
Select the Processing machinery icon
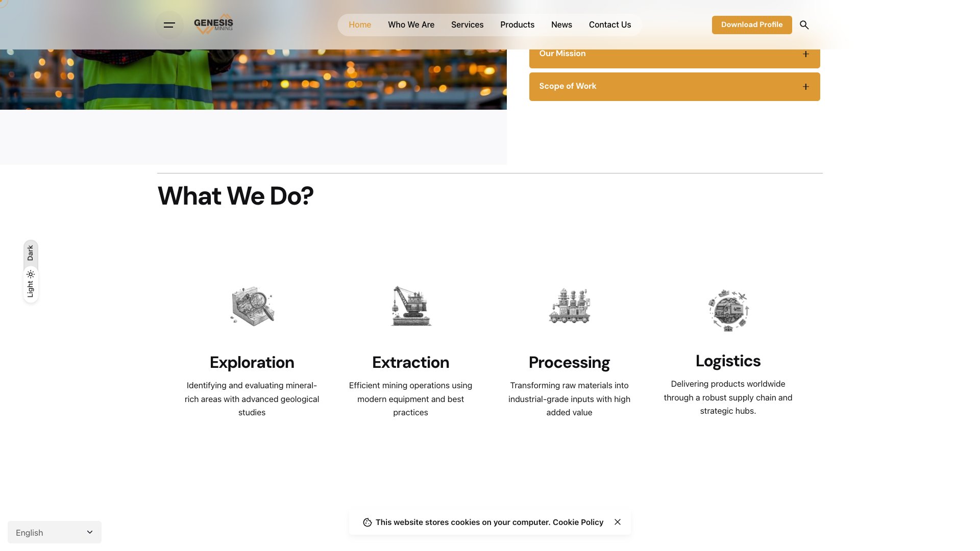coord(569,306)
